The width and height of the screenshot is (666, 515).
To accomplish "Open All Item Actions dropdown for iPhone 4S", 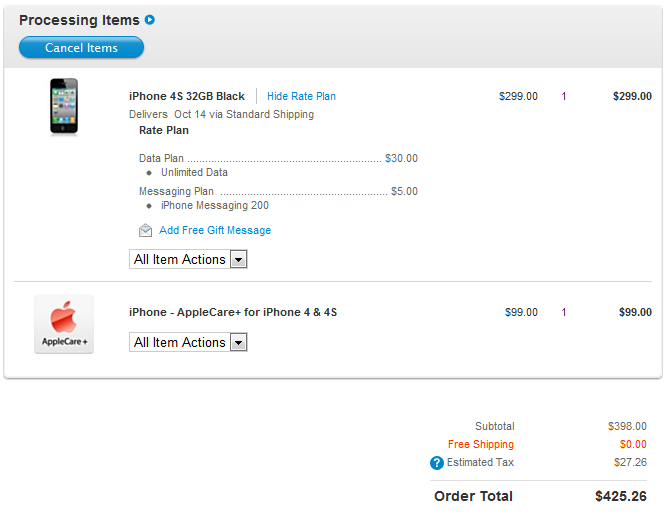I will click(x=188, y=259).
